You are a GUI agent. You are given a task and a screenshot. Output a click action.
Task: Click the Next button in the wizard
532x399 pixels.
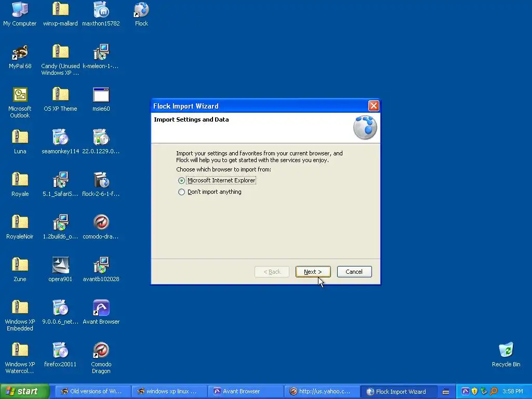coord(313,272)
